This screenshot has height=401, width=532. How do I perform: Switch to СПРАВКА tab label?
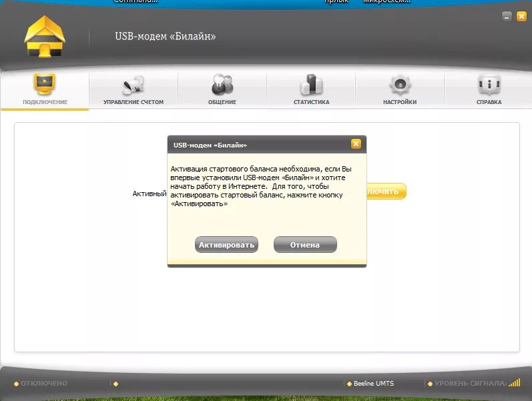(489, 102)
